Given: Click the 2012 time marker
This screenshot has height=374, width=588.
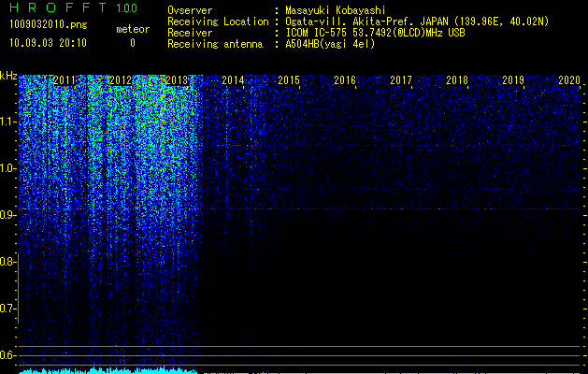Looking at the screenshot, I should [121, 80].
